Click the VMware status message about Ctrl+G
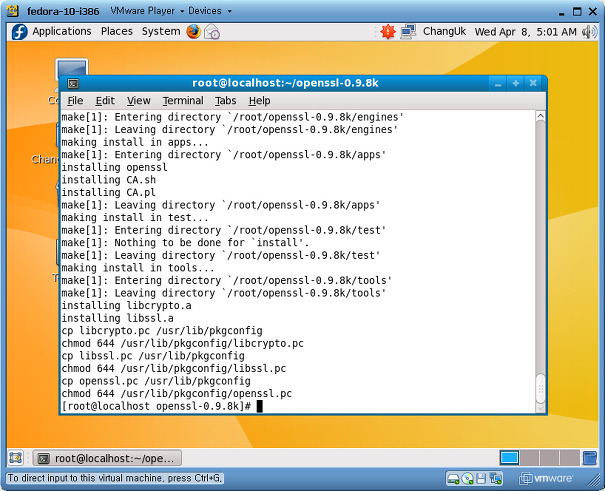The height and width of the screenshot is (491, 605). pyautogui.click(x=114, y=478)
